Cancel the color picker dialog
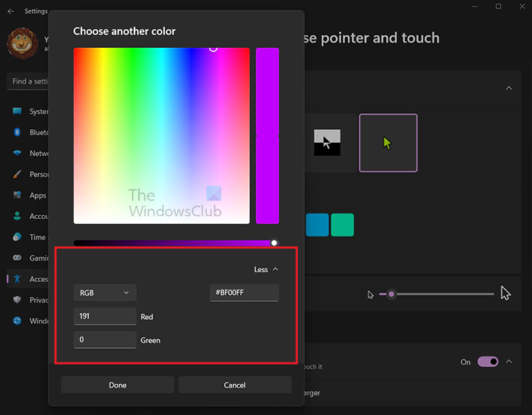The height and width of the screenshot is (415, 532). [234, 385]
